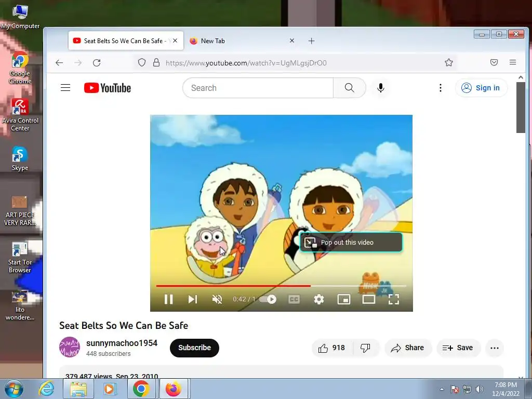Open the Windows Start menu

[x=14, y=389]
